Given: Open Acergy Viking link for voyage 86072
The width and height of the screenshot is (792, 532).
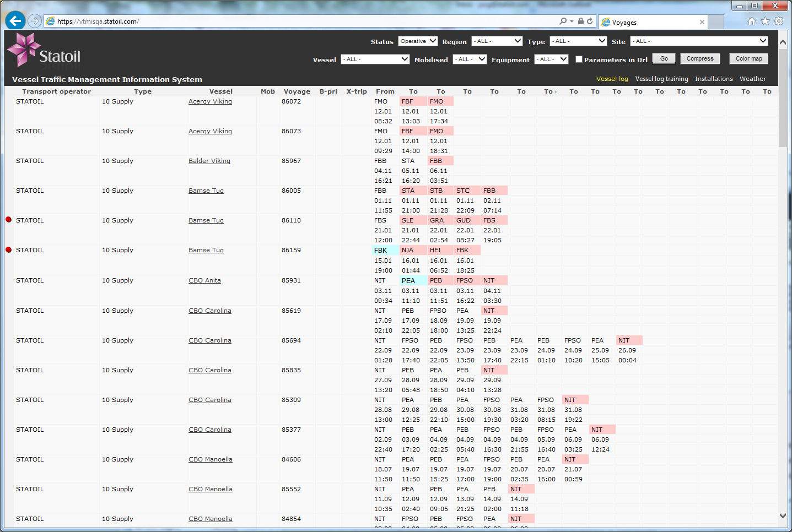Looking at the screenshot, I should pyautogui.click(x=210, y=101).
